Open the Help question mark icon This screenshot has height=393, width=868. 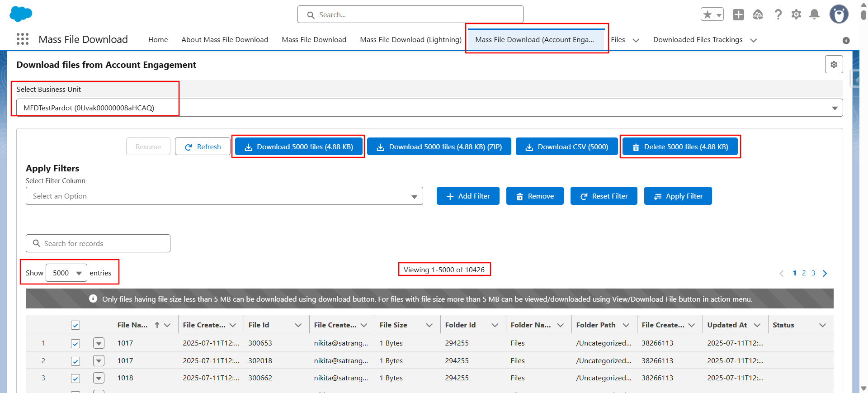point(778,14)
